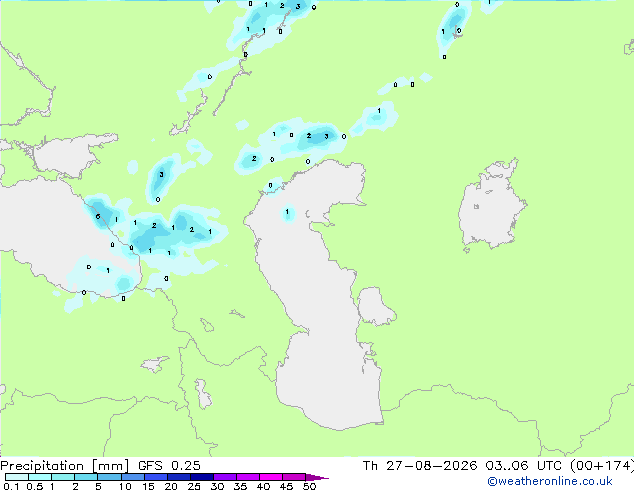This screenshot has width=634, height=490.
Task: Pick the 30–35 mm purple legend swatch
Action: pos(225,477)
